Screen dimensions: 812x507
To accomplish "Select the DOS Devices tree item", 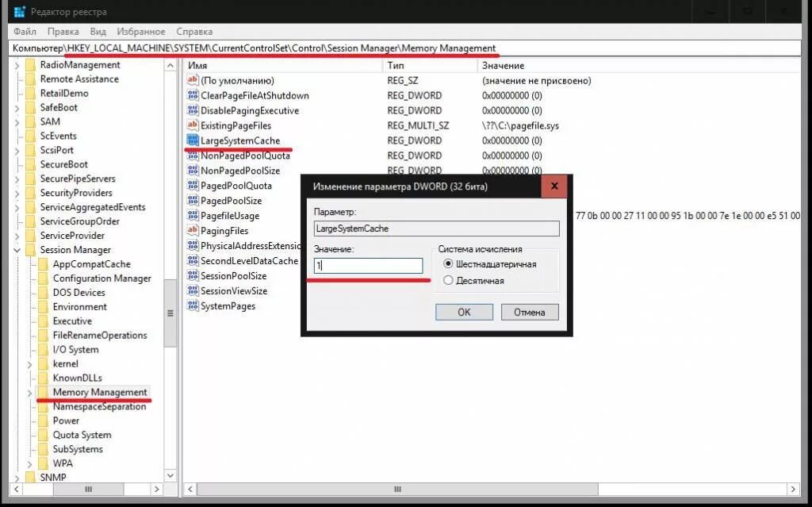I will pos(79,293).
